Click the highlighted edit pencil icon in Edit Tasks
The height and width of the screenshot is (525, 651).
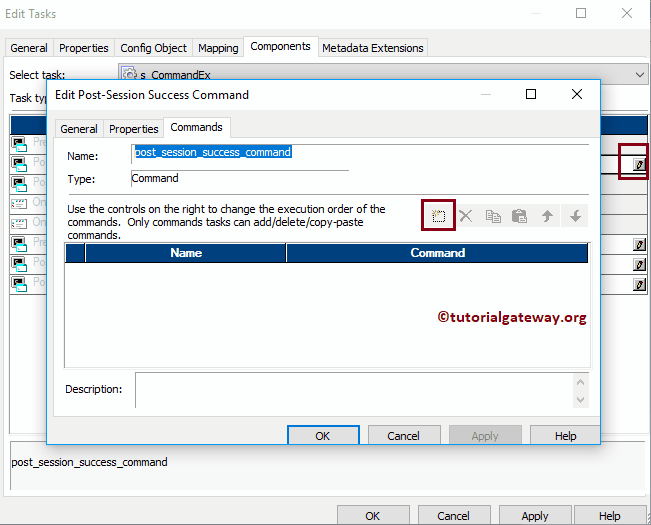[639, 164]
